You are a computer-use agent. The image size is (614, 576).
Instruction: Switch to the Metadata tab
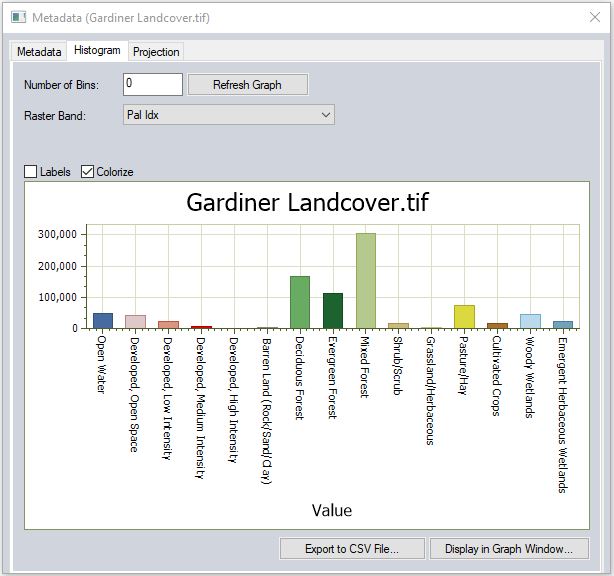[39, 51]
